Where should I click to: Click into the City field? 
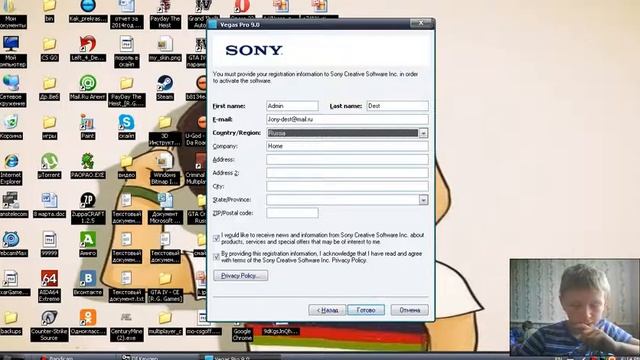click(347, 187)
